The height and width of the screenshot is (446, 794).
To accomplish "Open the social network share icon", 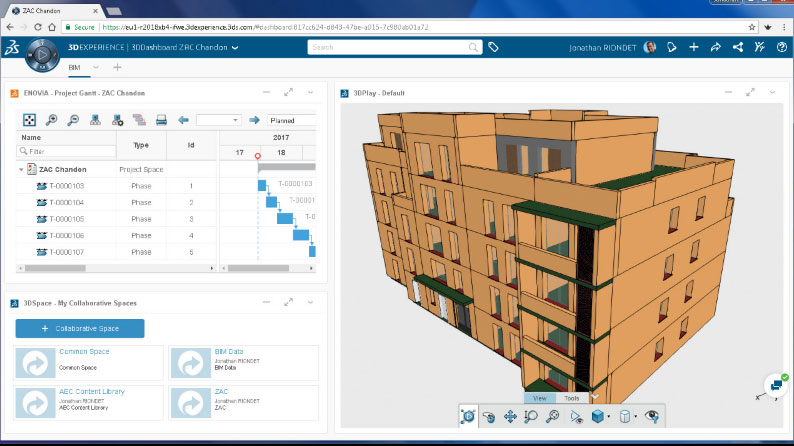I will click(738, 48).
